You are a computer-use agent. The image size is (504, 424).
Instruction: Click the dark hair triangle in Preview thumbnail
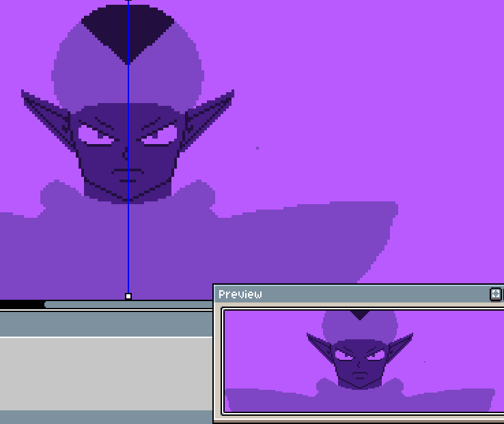tap(359, 315)
